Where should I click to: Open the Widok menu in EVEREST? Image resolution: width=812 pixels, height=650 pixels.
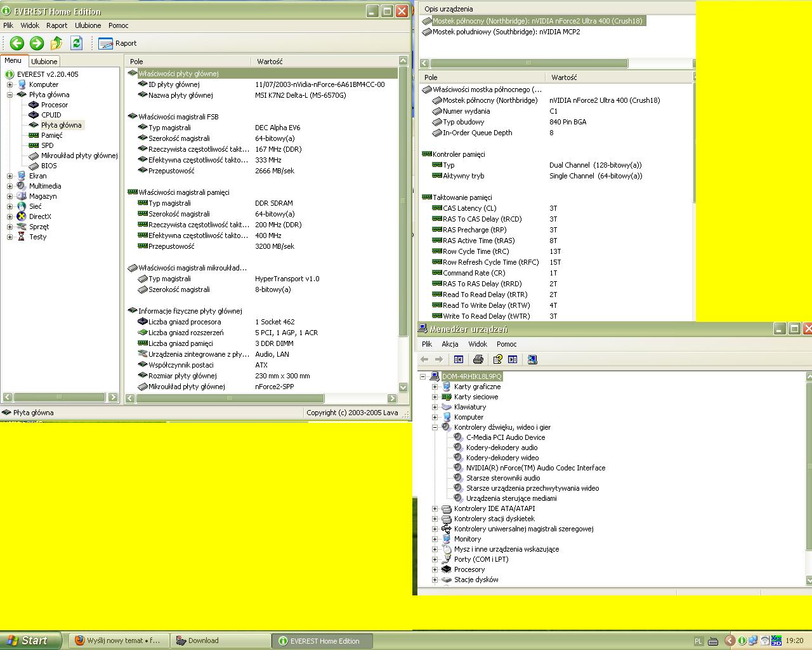[30, 25]
